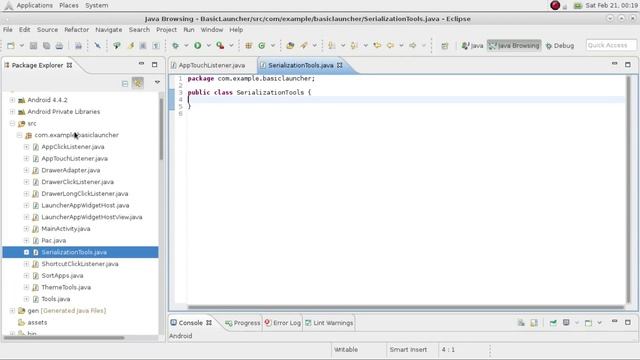
Task: Maximize the Package Explorer view
Action: click(155, 64)
